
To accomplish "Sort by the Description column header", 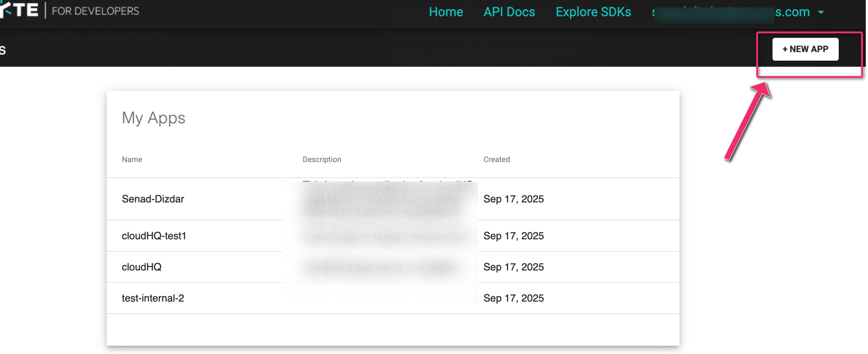I will coord(321,160).
